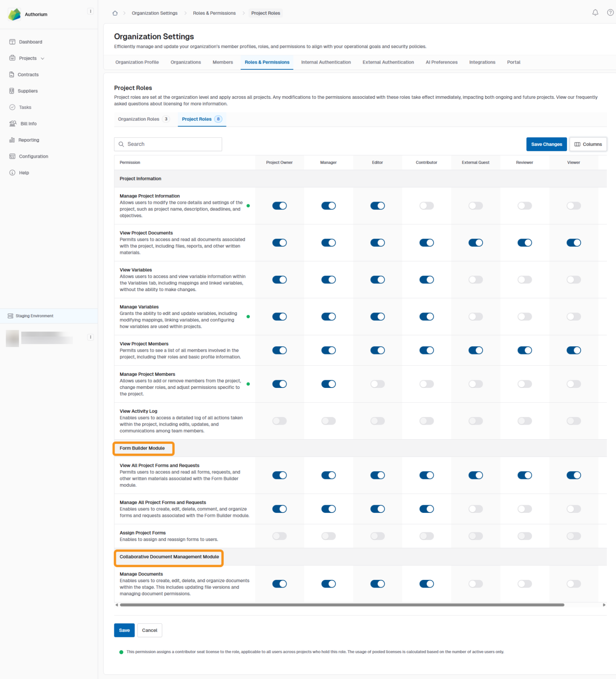Image resolution: width=616 pixels, height=679 pixels.
Task: Turn on View Activity Log for Project Owner
Action: (x=279, y=421)
